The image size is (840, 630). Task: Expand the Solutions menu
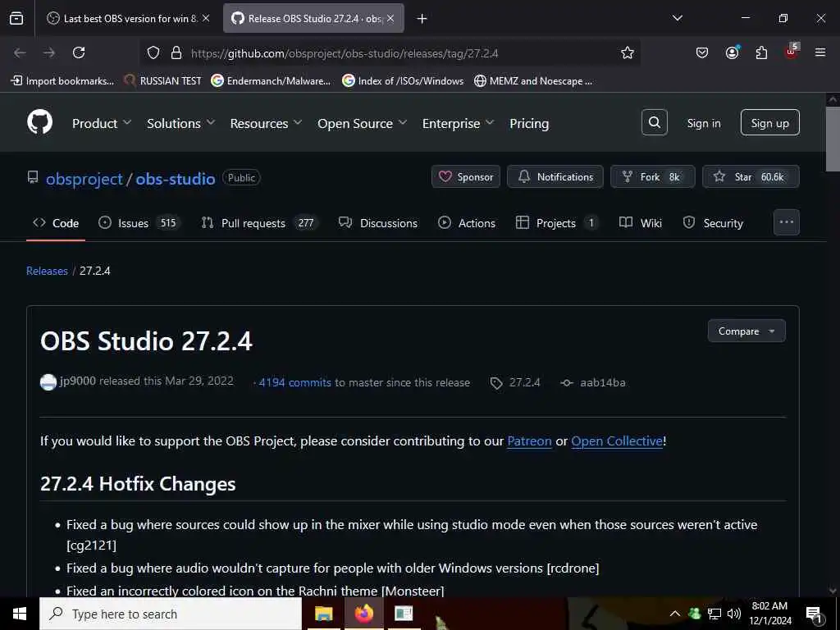181,123
